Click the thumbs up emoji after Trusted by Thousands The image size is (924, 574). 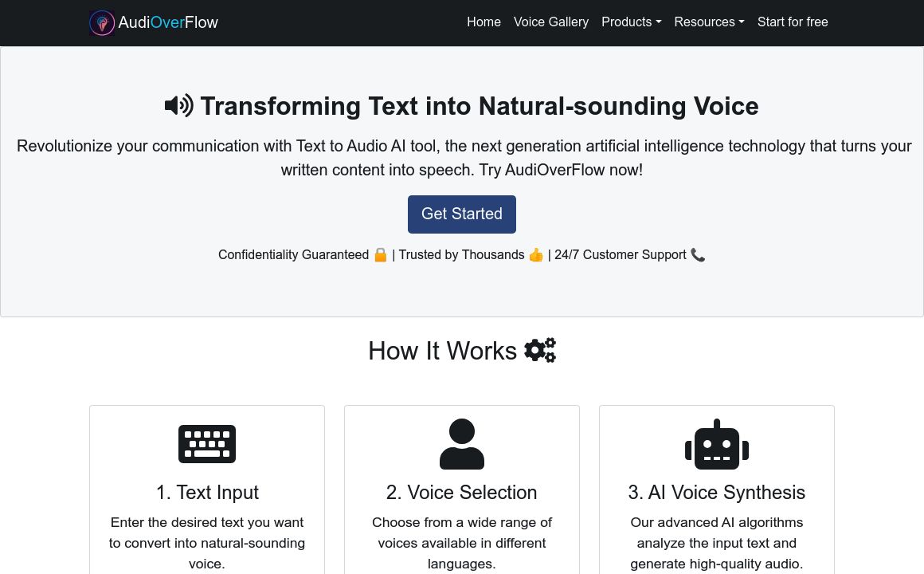coord(536,254)
